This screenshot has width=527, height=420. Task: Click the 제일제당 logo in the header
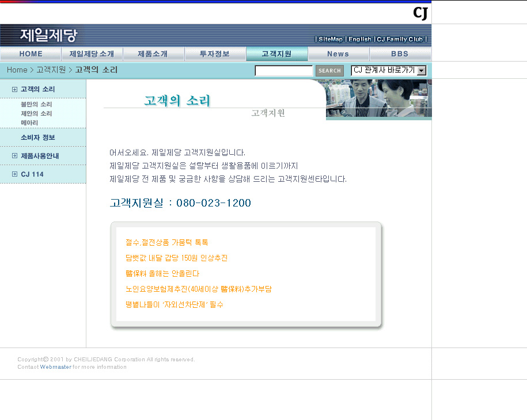49,35
